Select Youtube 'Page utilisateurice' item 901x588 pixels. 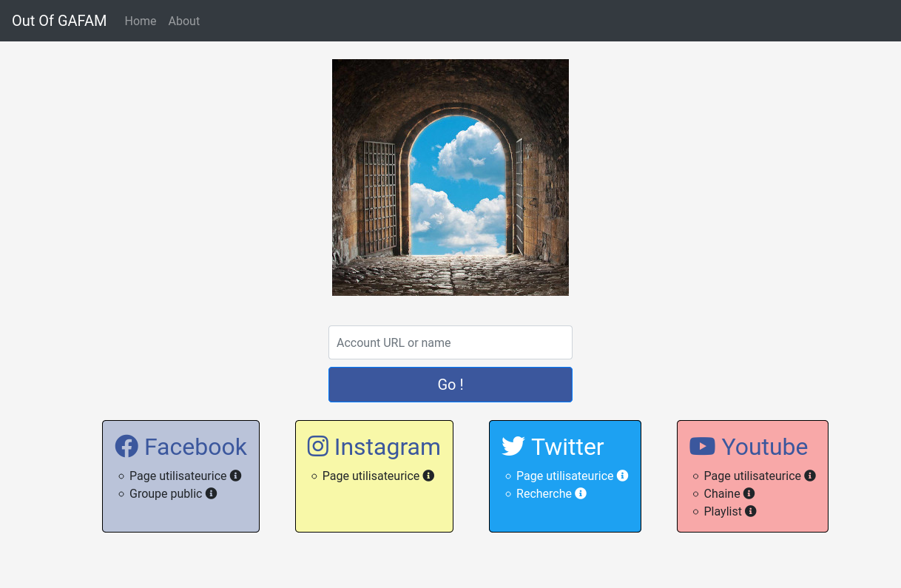pyautogui.click(x=752, y=476)
